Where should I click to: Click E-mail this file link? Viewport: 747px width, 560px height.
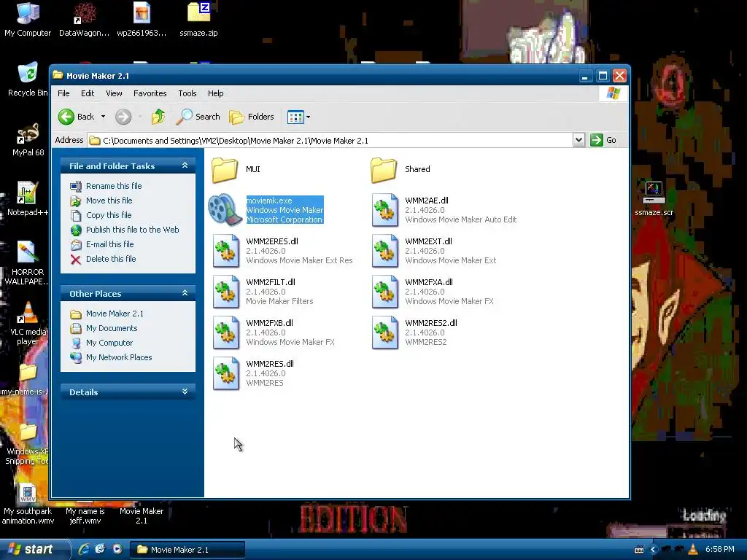click(110, 244)
